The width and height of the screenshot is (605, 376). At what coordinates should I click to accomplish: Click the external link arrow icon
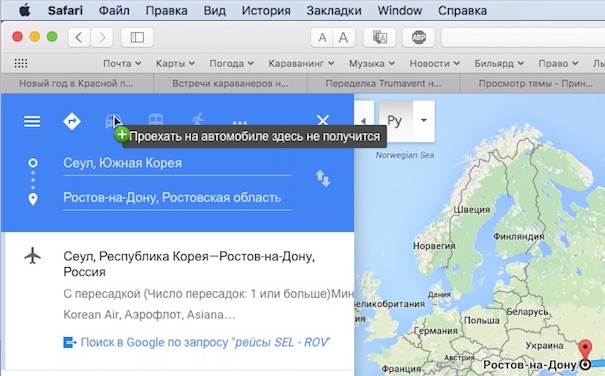click(70, 342)
